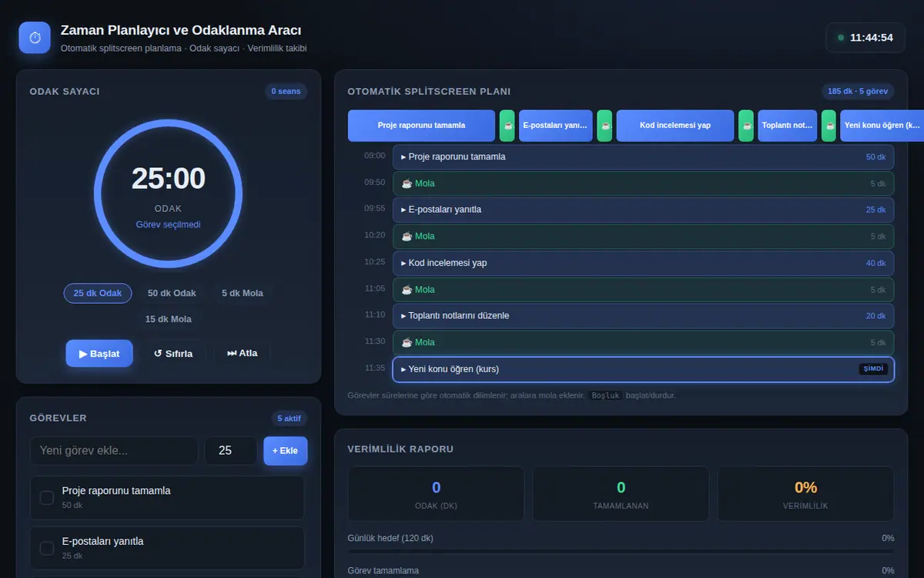Click the green status dot beside the clock
The image size is (924, 578).
(841, 38)
